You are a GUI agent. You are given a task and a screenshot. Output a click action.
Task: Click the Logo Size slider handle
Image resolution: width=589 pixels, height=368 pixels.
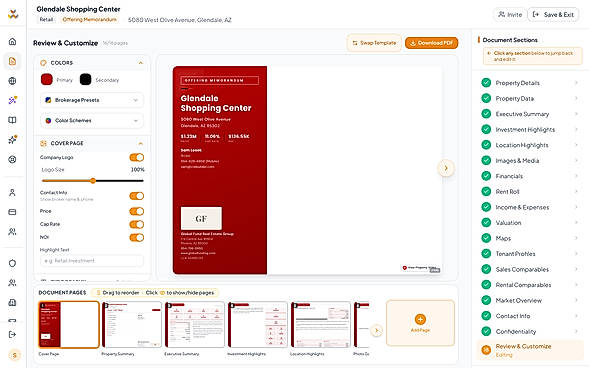click(93, 181)
